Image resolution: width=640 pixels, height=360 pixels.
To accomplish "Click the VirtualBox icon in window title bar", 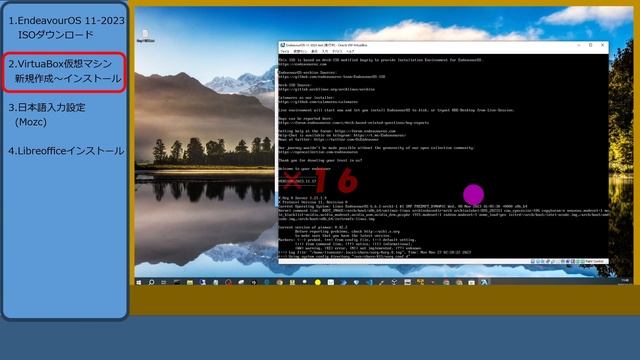I will pos(282,45).
